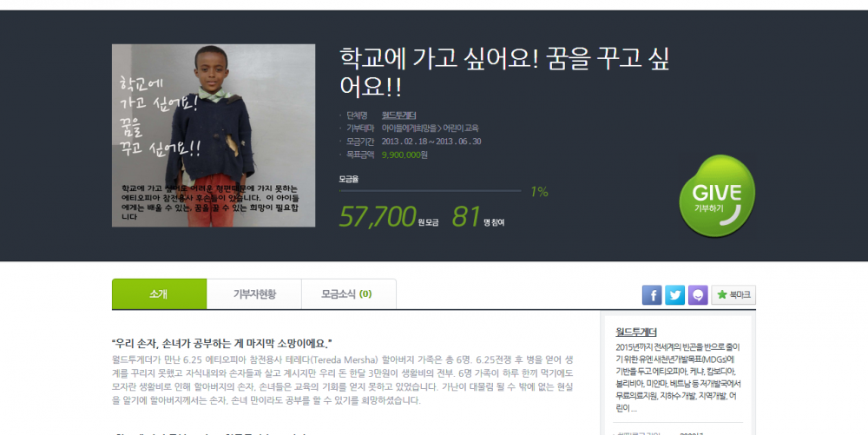Screen dimensions: 868x435
Task: Open the 월드투게더 organization link in header
Action: (x=398, y=115)
